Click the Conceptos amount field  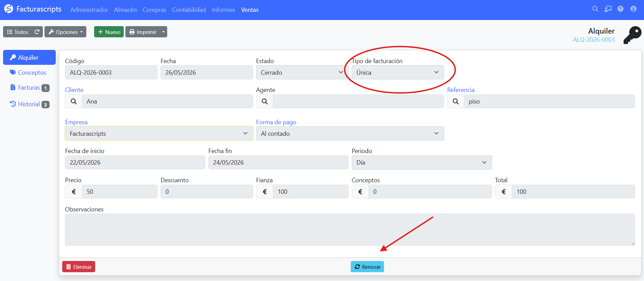(430, 192)
